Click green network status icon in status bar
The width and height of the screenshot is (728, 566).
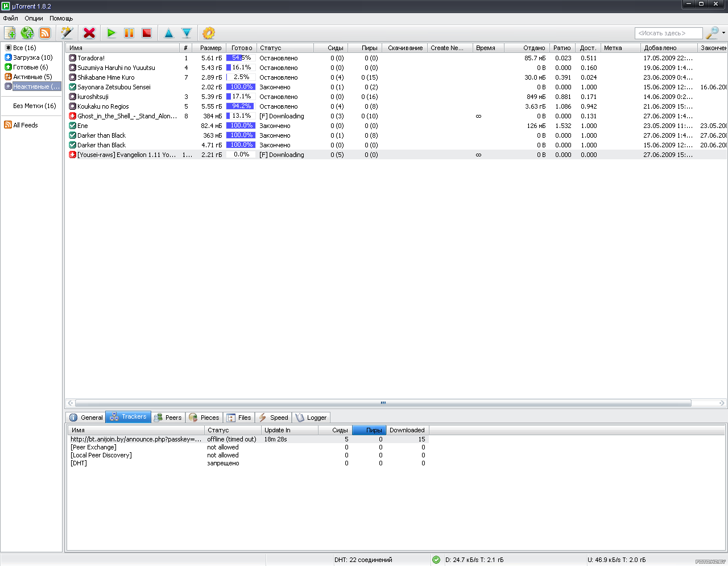436,560
